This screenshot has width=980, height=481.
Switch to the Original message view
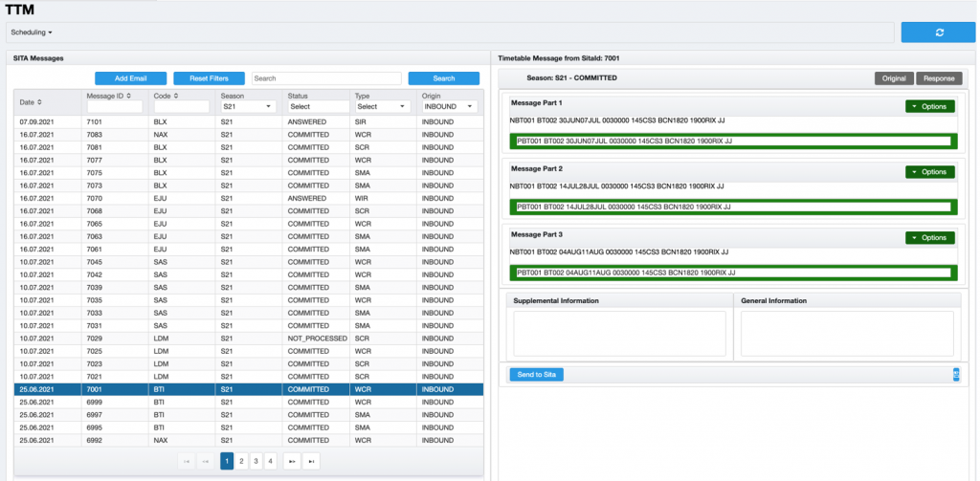pos(894,78)
